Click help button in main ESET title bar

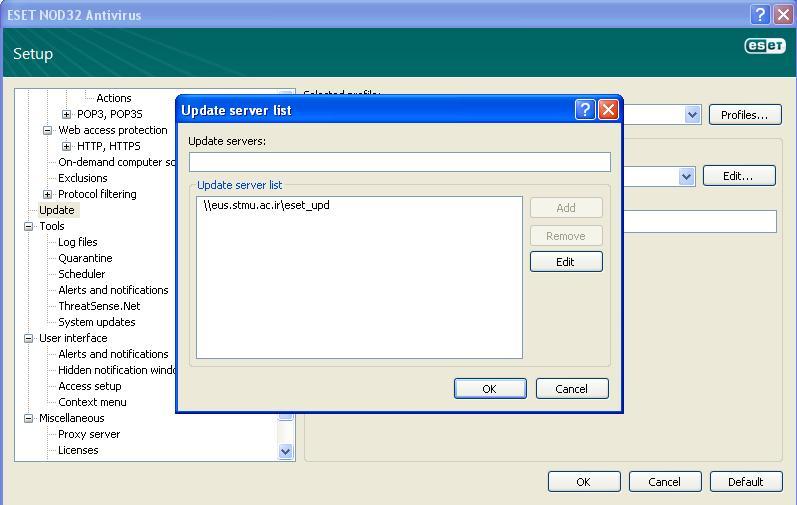(x=759, y=15)
